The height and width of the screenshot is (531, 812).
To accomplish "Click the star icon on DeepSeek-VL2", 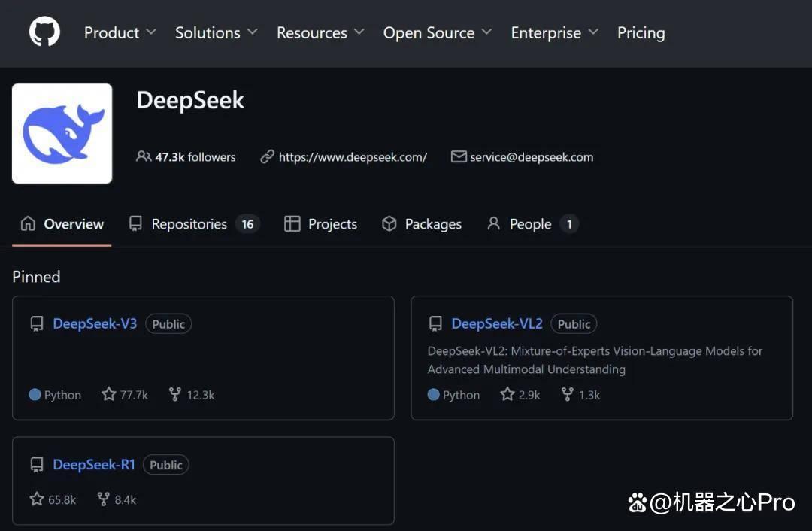I will coord(507,394).
